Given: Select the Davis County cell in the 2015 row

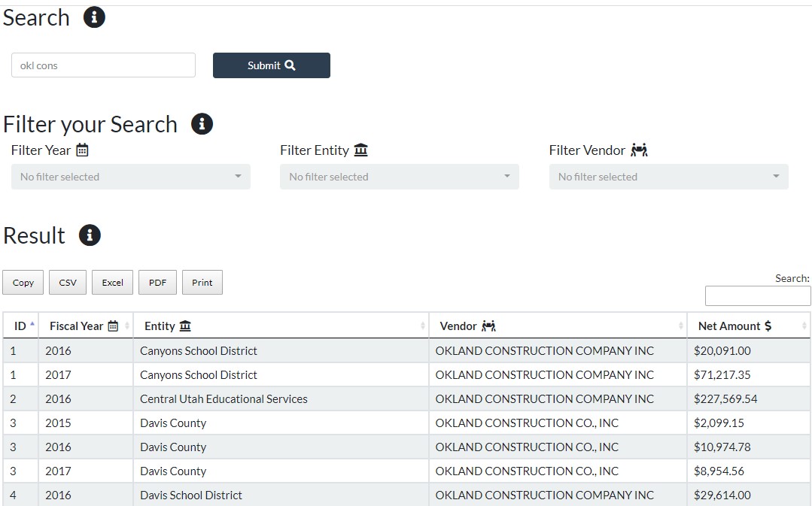Looking at the screenshot, I should pyautogui.click(x=281, y=423).
